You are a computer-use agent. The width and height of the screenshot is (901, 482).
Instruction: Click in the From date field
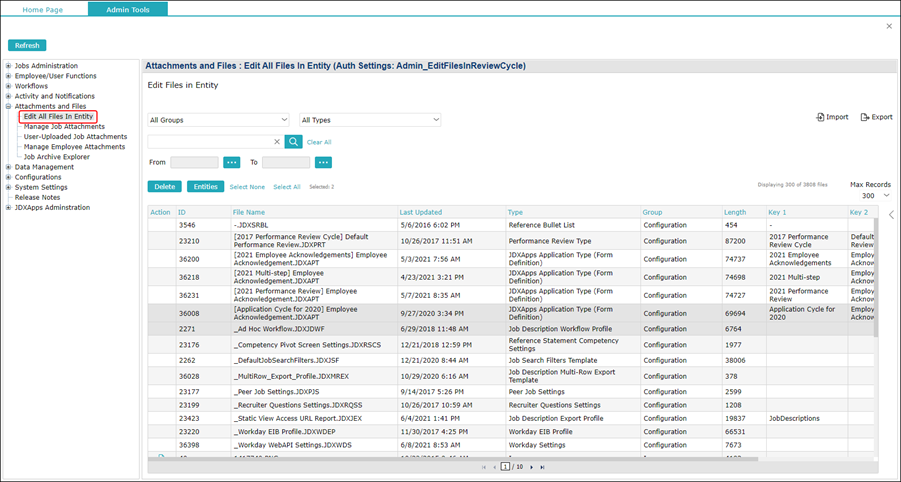194,162
